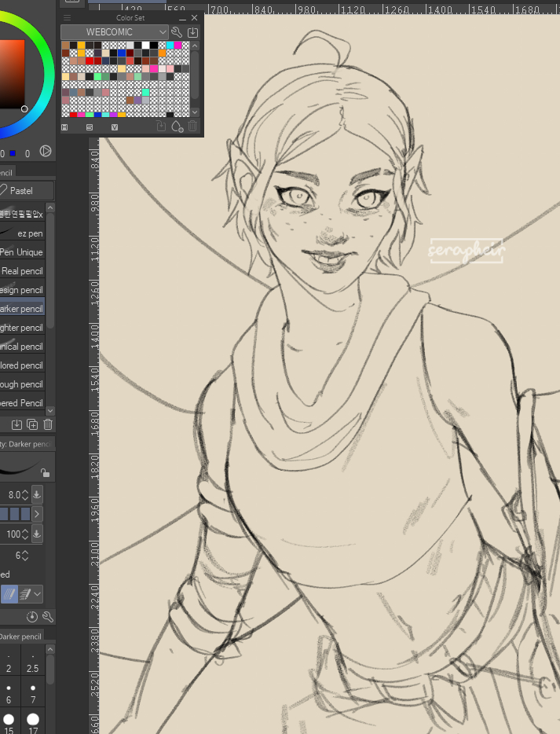The image size is (560, 734).
Task: Expand the blue segmented indicator arrow
Action: pyautogui.click(x=37, y=514)
